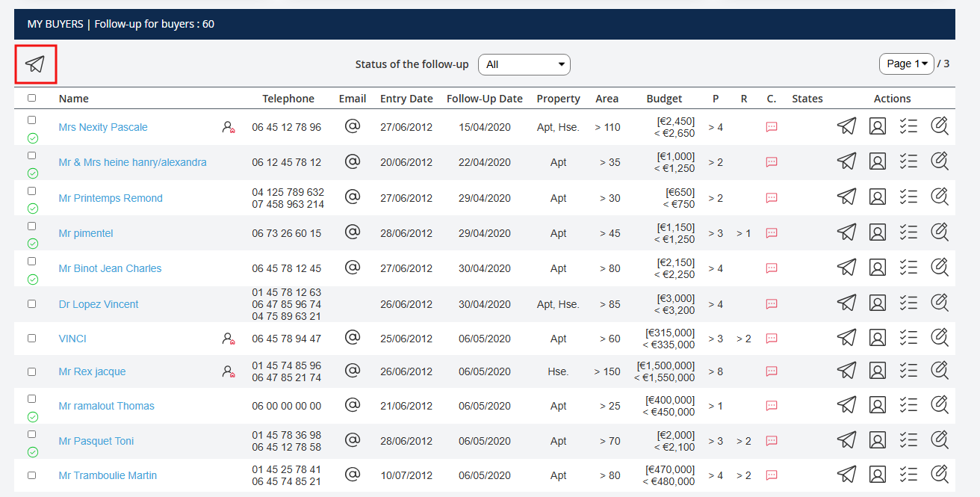This screenshot has width=980, height=497.
Task: Click the green status check for Mr pimentel
Action: 33,244
